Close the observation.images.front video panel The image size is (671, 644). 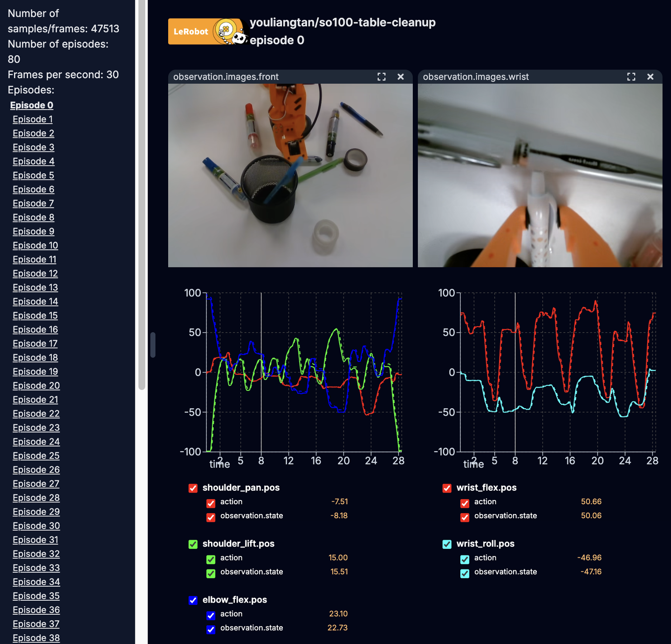[401, 76]
